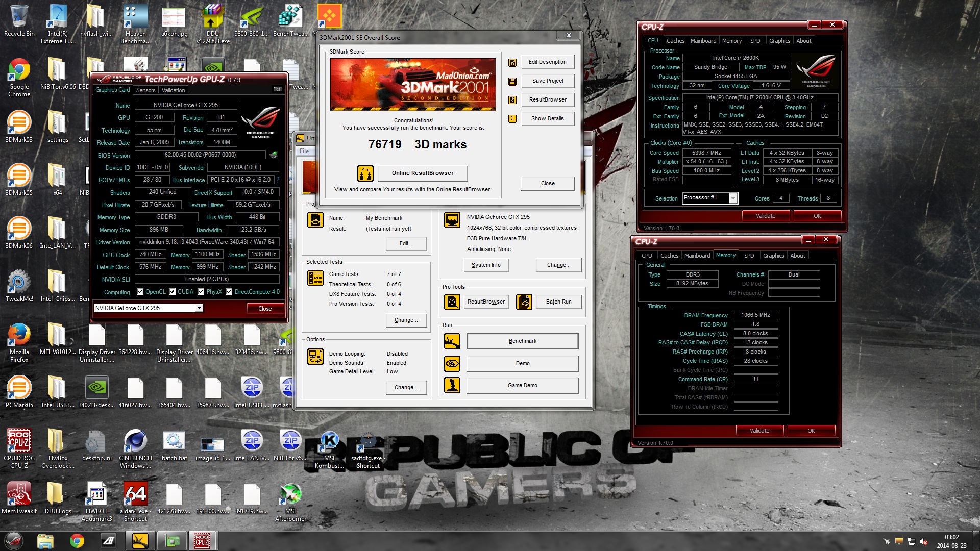Select the HWBOT Aquamark3 desktop icon
980x551 pixels.
[96, 503]
